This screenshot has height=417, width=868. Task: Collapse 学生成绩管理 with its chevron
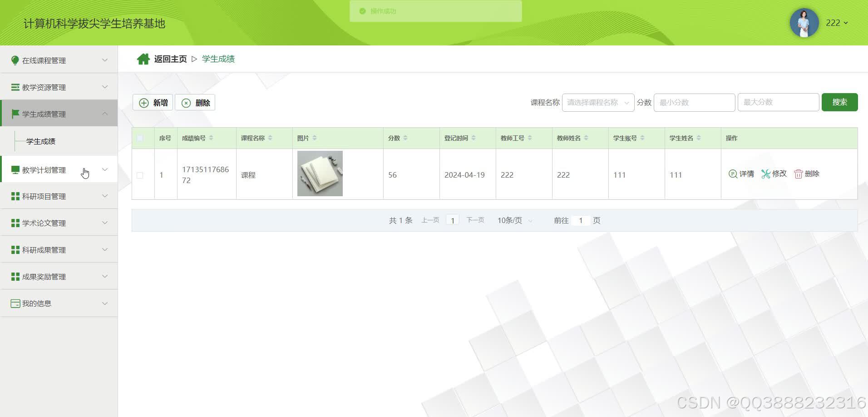click(105, 114)
